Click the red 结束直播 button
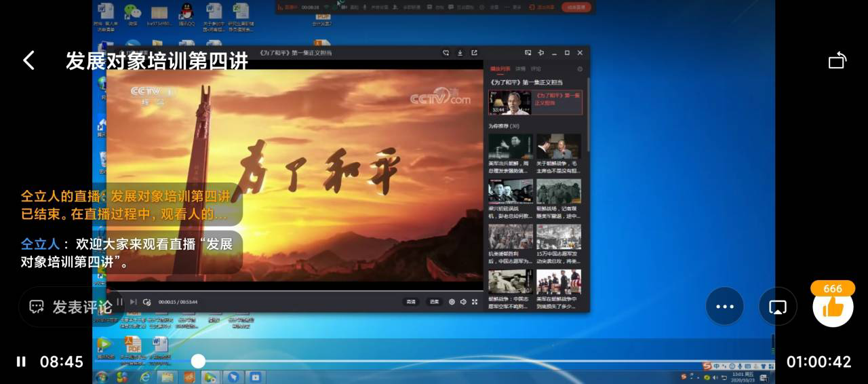 576,7
